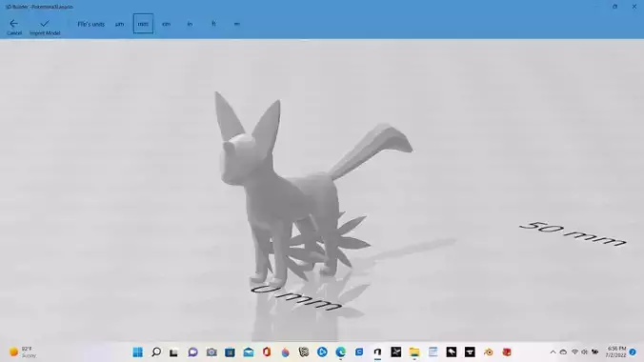Open taskbar Search magnifier
The width and height of the screenshot is (644, 362).
156,352
